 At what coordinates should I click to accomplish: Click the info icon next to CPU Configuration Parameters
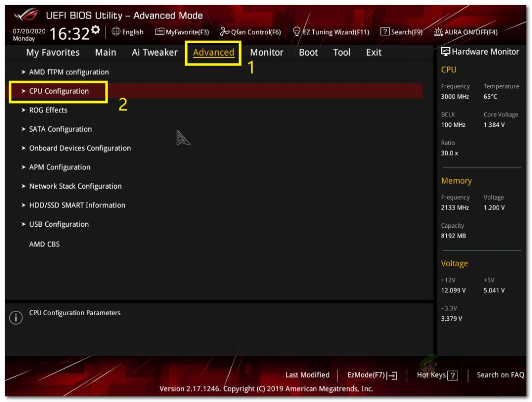click(x=16, y=317)
